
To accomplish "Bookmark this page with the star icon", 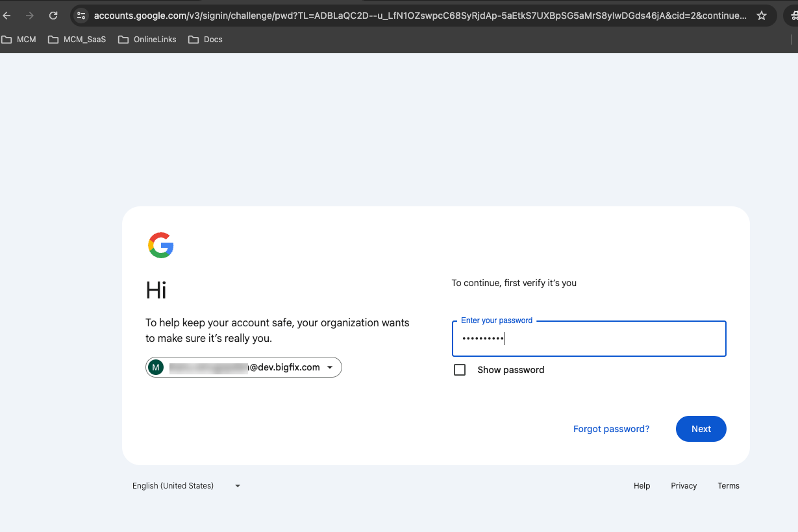I will (762, 16).
